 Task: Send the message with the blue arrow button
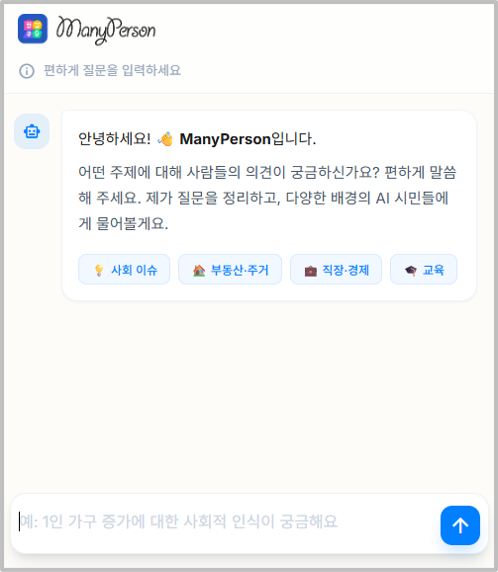[x=460, y=525]
